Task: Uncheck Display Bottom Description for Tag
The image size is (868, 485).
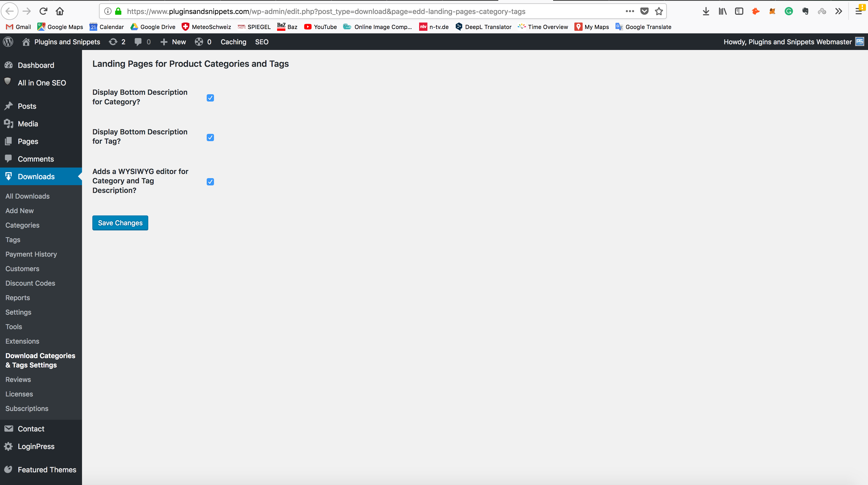Action: 210,137
